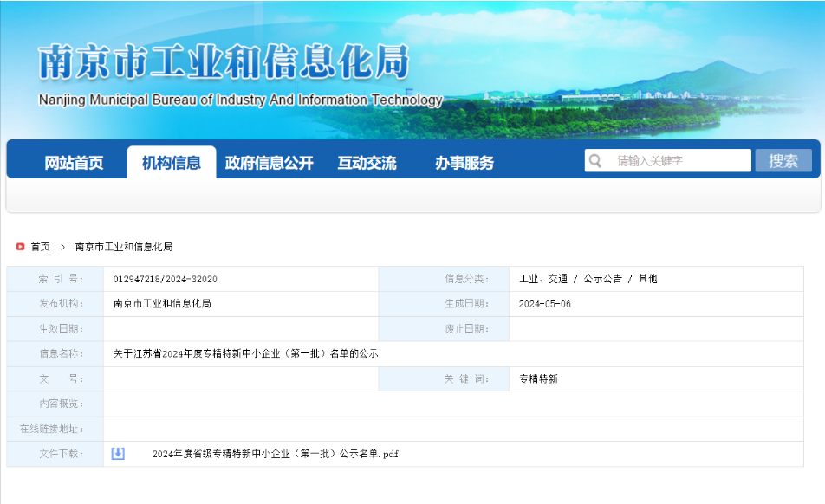
Task: Click the blue download icon beside the PDF file
Action: tap(116, 452)
